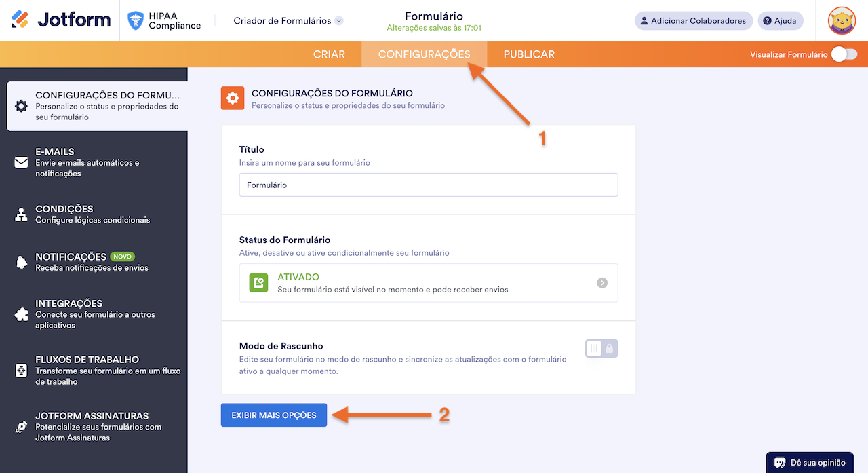Click the Exibir Mais Opções button
The image size is (868, 473).
pyautogui.click(x=273, y=415)
